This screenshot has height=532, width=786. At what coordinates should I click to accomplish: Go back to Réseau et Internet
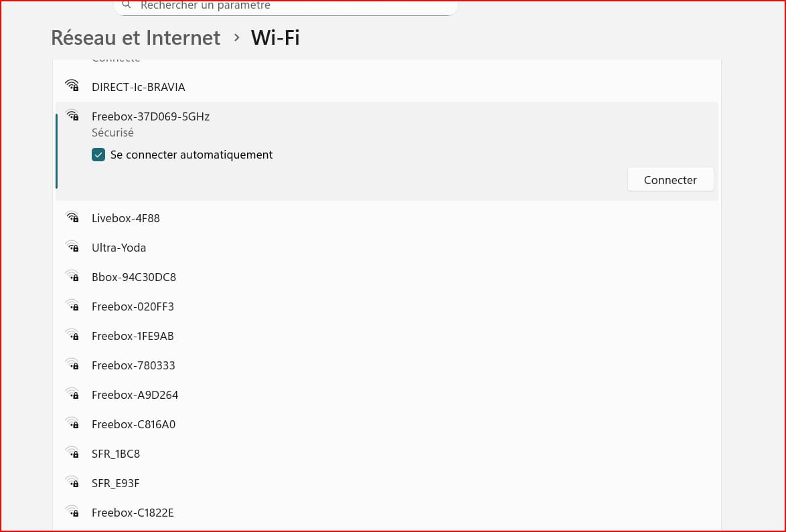click(x=135, y=37)
